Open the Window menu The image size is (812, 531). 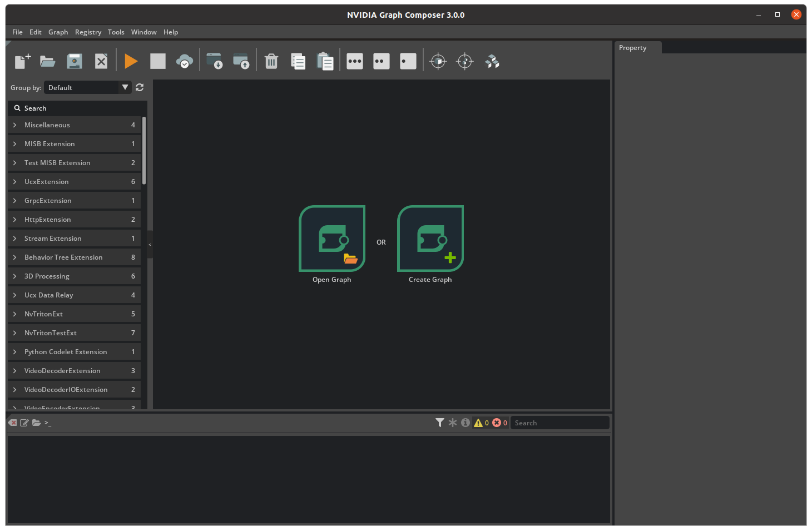click(x=143, y=32)
